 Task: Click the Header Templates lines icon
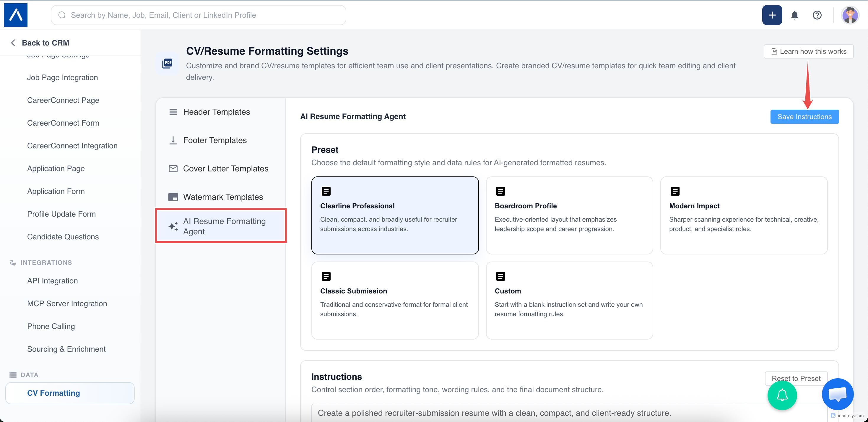click(173, 112)
